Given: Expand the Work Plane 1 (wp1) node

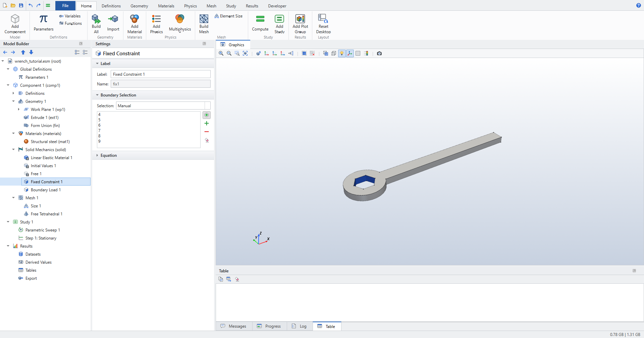Looking at the screenshot, I should pyautogui.click(x=19, y=110).
